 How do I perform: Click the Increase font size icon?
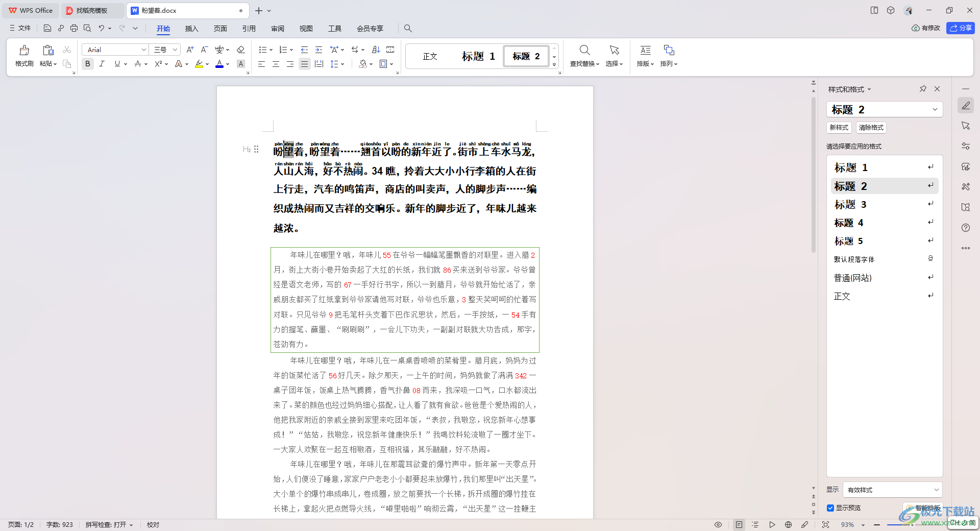(190, 50)
